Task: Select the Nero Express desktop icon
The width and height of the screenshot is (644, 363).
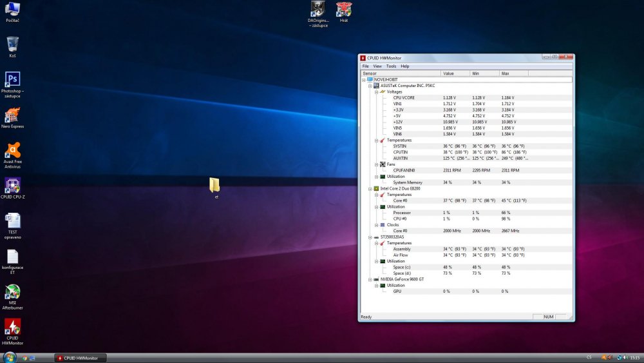Action: (12, 117)
